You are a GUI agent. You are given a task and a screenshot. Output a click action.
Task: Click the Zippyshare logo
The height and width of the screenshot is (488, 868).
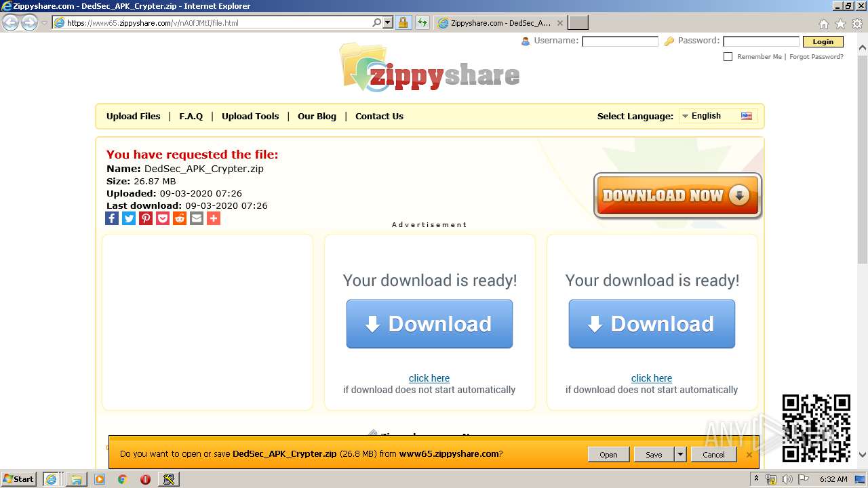point(430,68)
